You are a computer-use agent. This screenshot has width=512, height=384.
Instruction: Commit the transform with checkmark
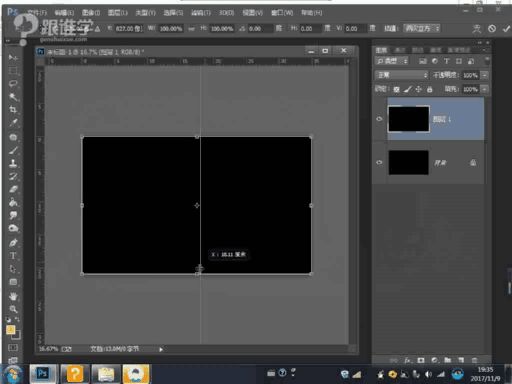coord(506,29)
